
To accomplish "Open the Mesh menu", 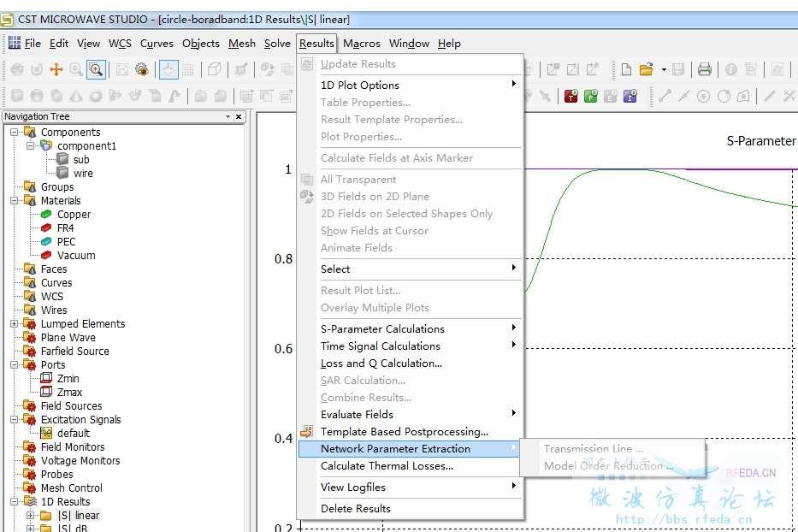I will (242, 44).
